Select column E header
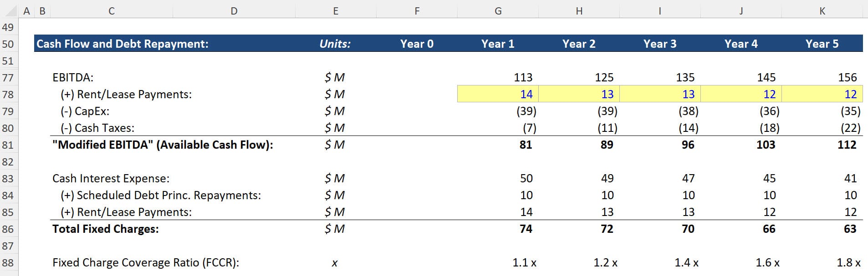Image resolution: width=868 pixels, height=276 pixels. (335, 11)
